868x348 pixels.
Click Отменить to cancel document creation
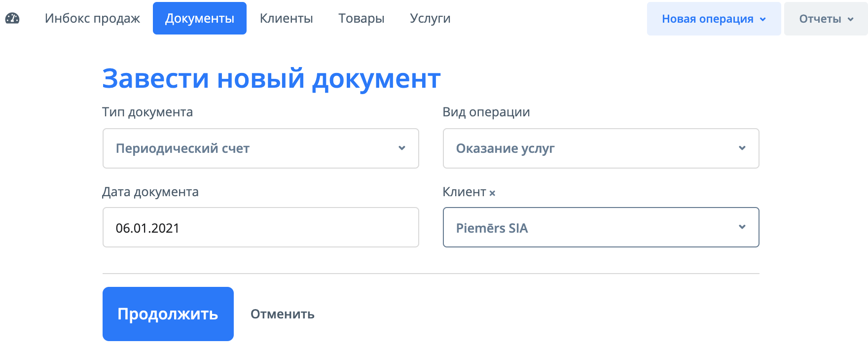(283, 313)
